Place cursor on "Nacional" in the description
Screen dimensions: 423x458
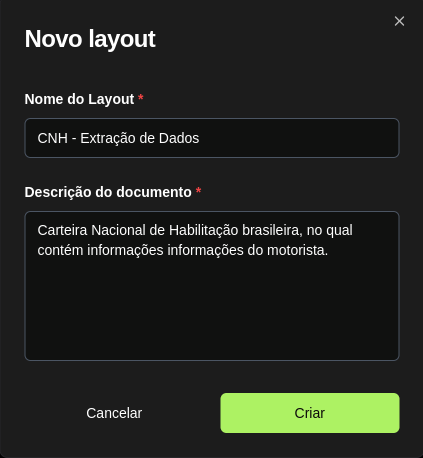(118, 230)
